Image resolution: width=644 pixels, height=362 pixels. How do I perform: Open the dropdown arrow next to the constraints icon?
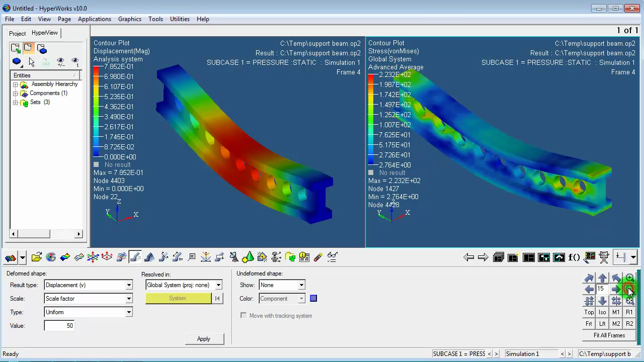coord(633,257)
